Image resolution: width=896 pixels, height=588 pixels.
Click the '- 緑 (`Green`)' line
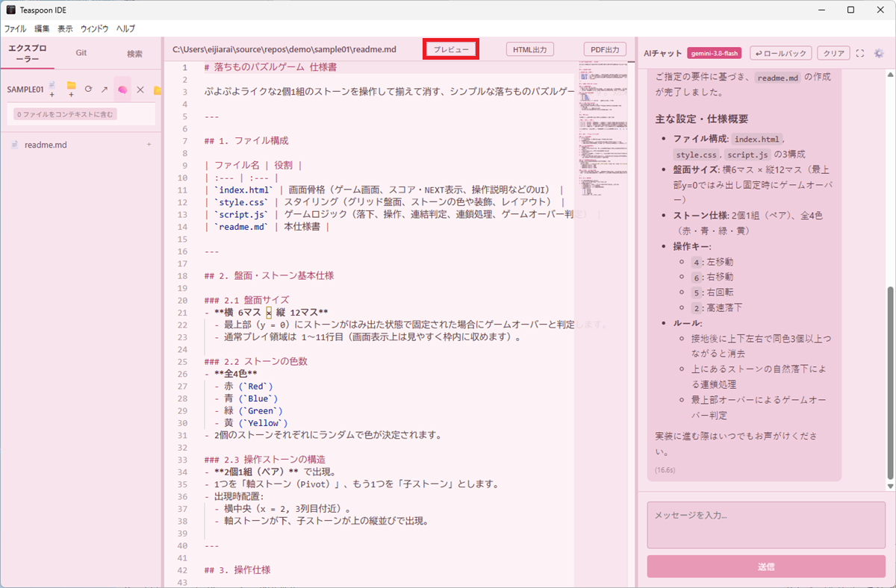[x=249, y=410]
